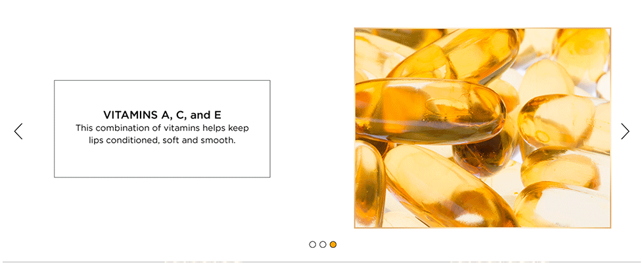This screenshot has width=644, height=263.
Task: Advance carousel using the right chevron arrow
Action: click(x=625, y=131)
